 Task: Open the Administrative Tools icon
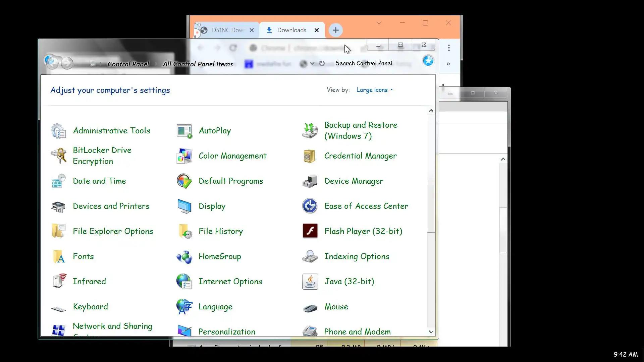tap(59, 131)
